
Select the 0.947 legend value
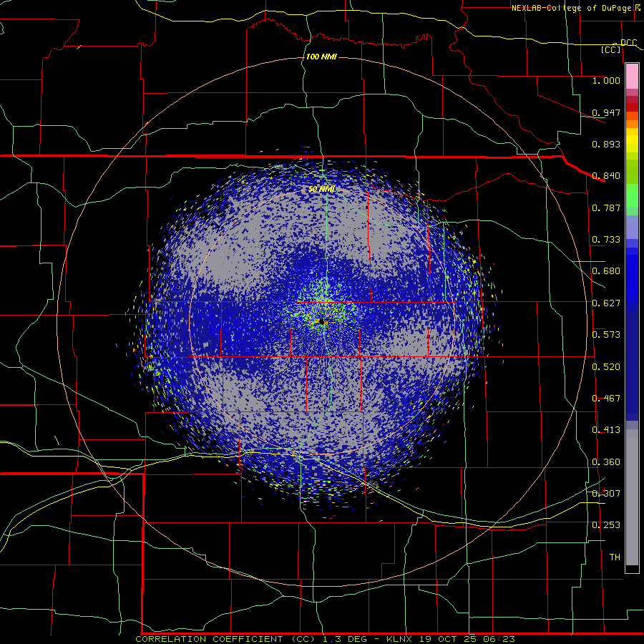(x=606, y=112)
